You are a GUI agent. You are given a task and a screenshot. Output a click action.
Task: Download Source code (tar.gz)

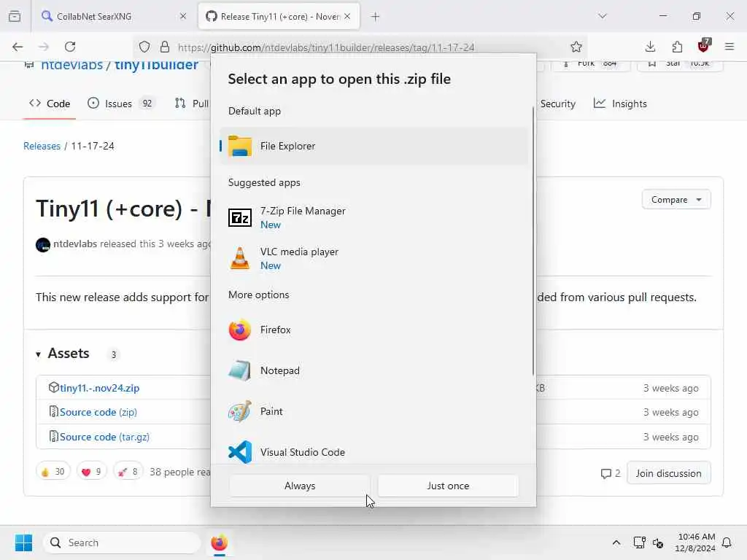click(x=105, y=437)
